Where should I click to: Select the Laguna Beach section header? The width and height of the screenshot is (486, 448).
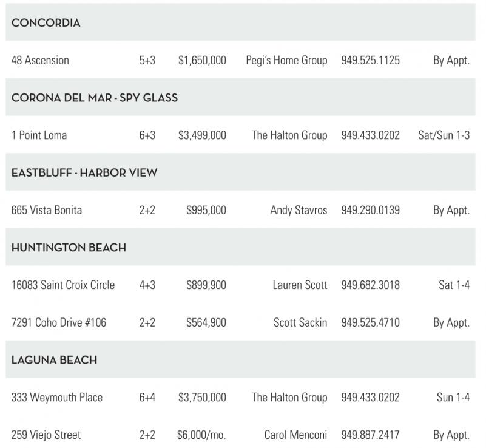coord(54,360)
